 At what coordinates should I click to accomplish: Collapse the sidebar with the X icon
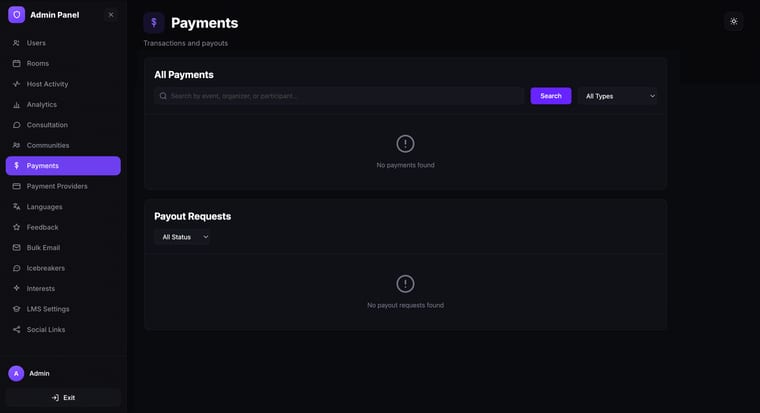[x=111, y=15]
